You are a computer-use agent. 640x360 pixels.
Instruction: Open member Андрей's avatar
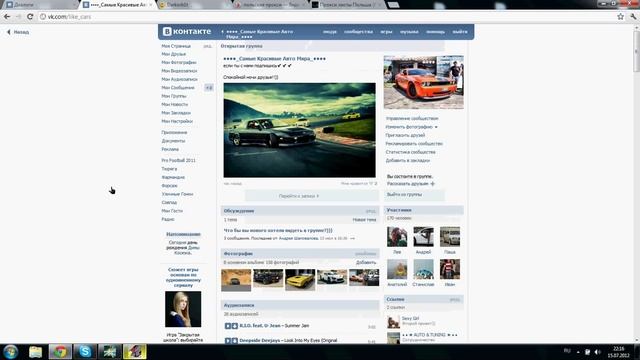click(x=423, y=237)
